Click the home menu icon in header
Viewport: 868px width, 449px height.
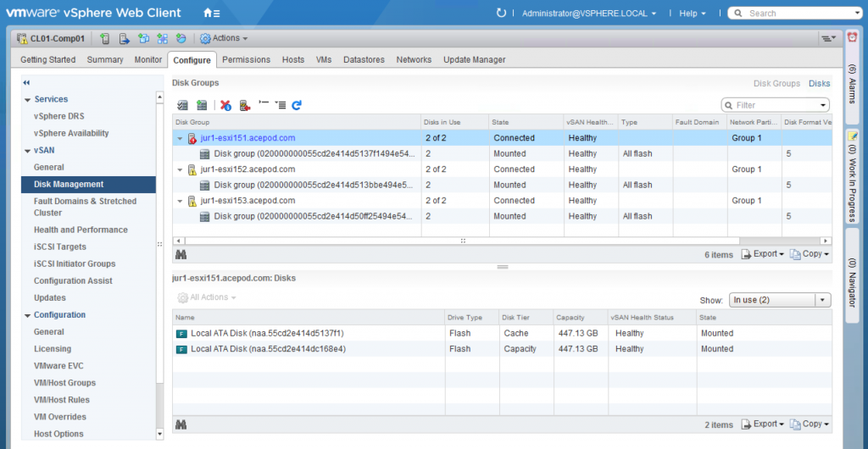[x=211, y=13]
